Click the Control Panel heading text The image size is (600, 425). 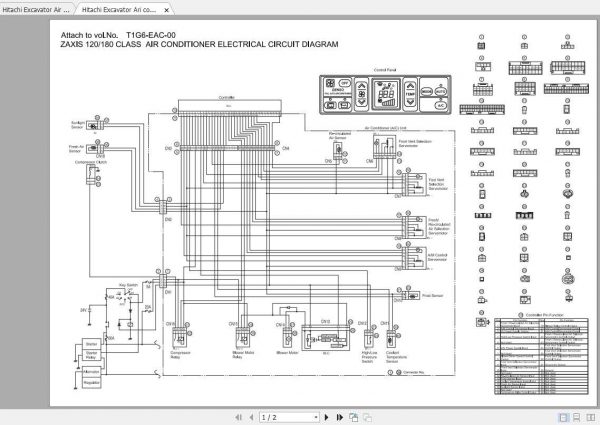385,70
